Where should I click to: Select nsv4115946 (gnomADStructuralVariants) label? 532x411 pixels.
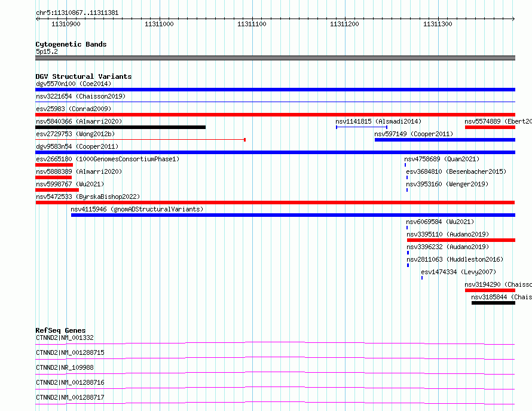click(x=137, y=209)
